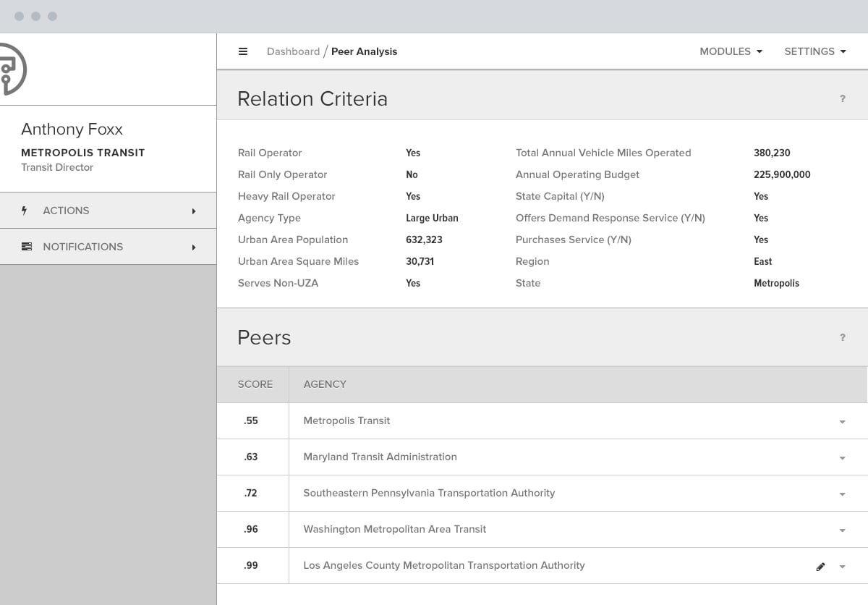Click the Peer Analysis breadcrumb

(364, 51)
